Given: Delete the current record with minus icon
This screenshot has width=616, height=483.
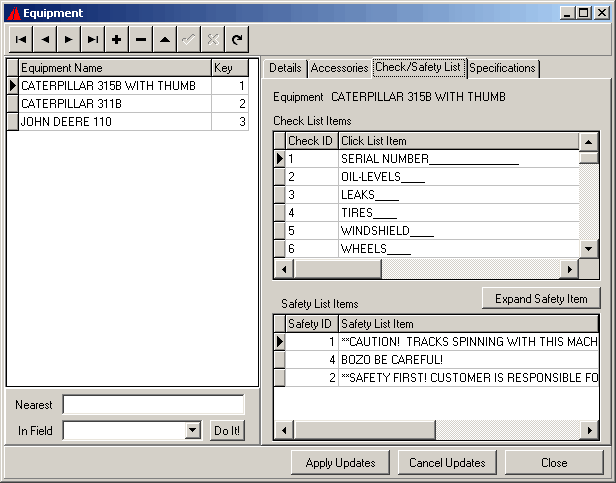Looking at the screenshot, I should (x=141, y=39).
